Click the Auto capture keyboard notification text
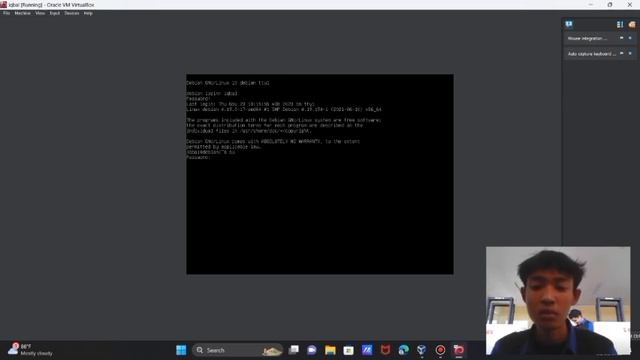This screenshot has height=360, width=640. (592, 54)
